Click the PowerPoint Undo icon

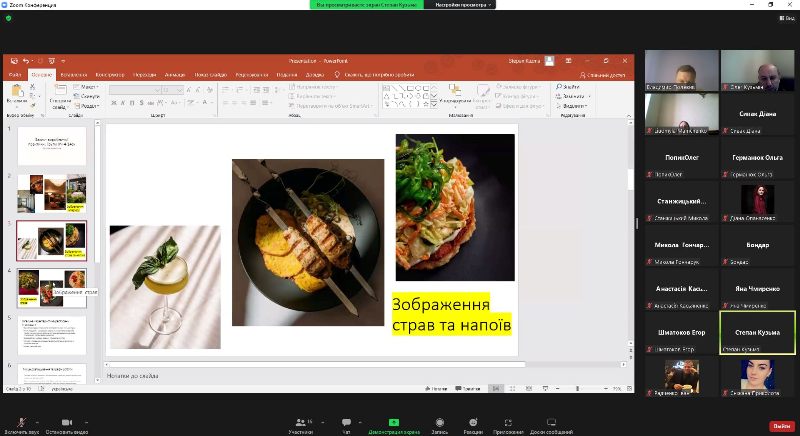coord(26,61)
